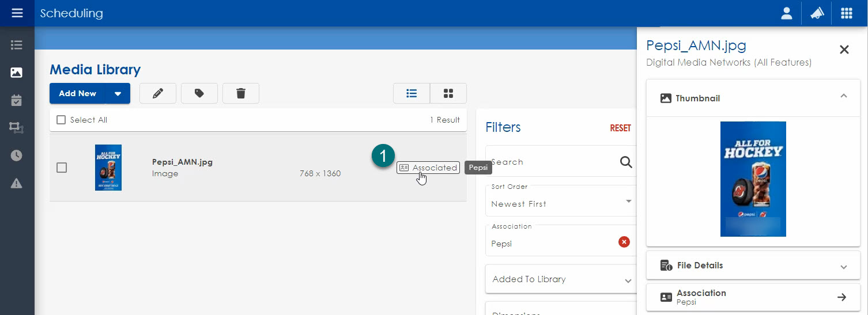Click the filter Search input field

pos(550,162)
